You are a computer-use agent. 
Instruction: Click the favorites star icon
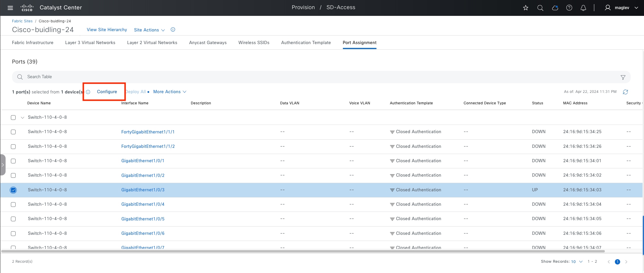[525, 8]
